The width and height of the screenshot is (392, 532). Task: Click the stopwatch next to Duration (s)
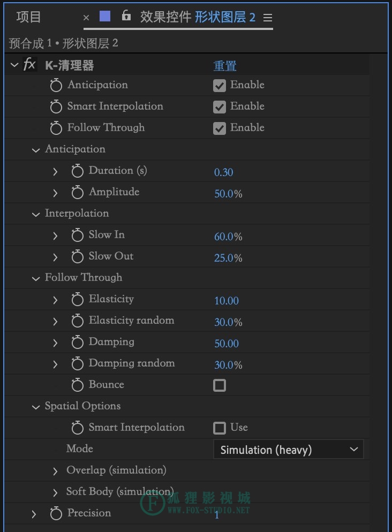pyautogui.click(x=77, y=171)
